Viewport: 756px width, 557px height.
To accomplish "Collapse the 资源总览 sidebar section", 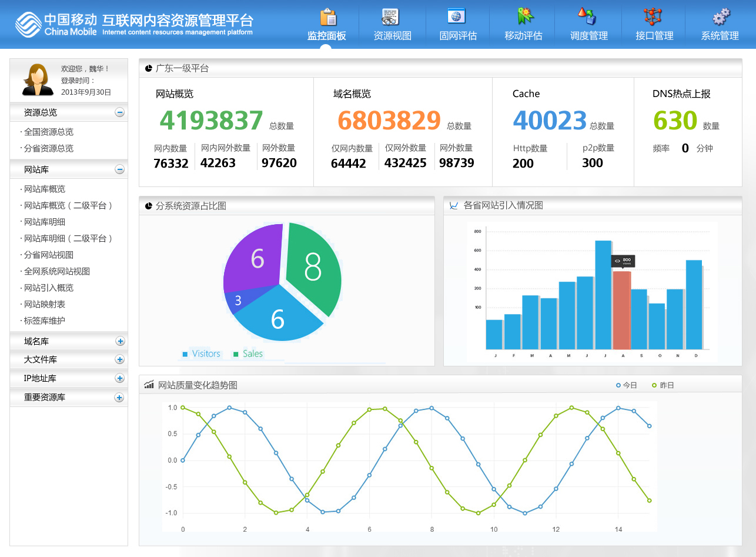I will click(x=119, y=112).
